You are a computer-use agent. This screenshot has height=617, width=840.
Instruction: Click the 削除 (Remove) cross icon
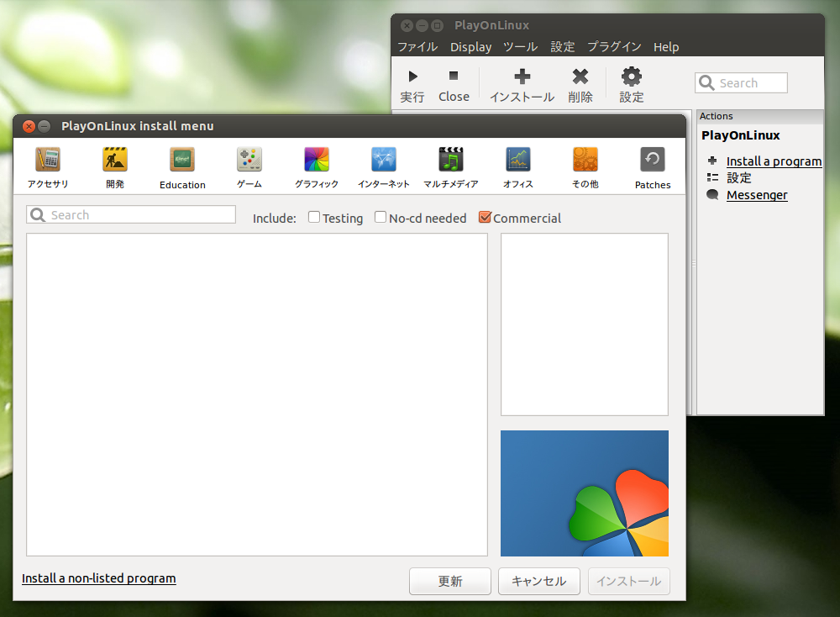(x=580, y=76)
